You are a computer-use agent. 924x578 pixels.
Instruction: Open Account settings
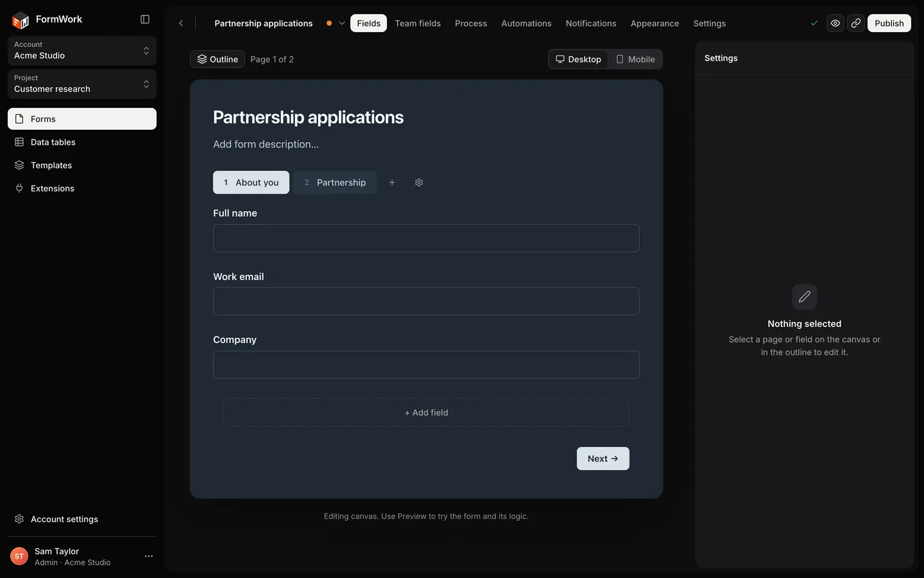pyautogui.click(x=82, y=519)
